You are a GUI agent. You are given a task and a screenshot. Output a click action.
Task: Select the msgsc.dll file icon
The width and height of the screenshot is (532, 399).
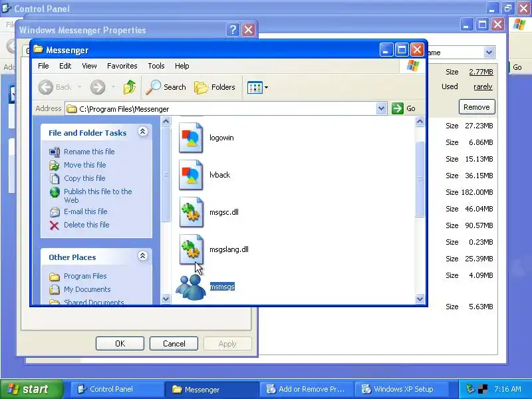point(191,212)
